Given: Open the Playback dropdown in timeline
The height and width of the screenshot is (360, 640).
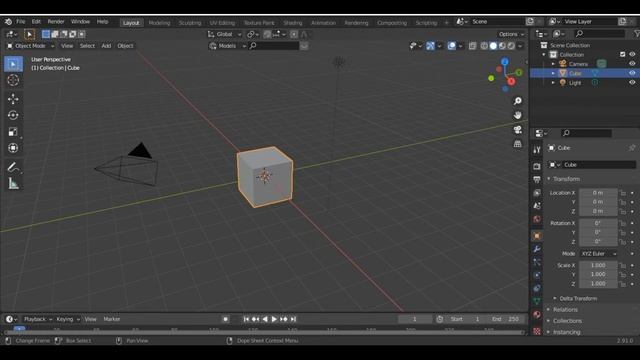Looking at the screenshot, I should [x=38, y=319].
